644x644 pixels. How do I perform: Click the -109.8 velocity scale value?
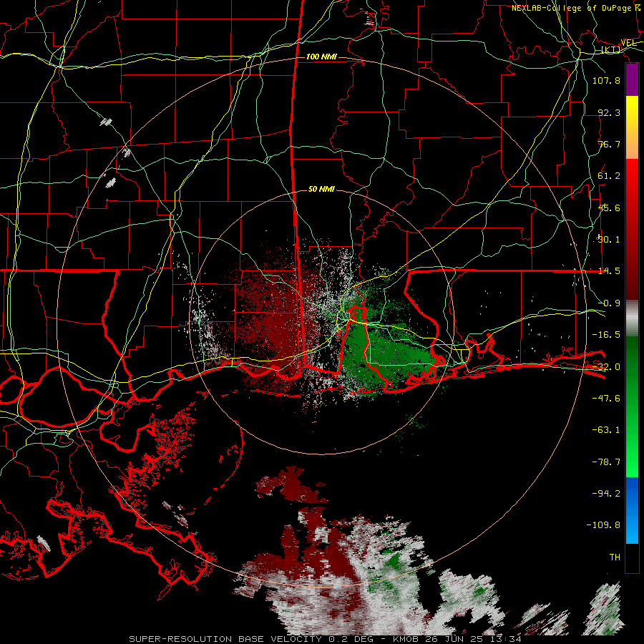(x=603, y=525)
